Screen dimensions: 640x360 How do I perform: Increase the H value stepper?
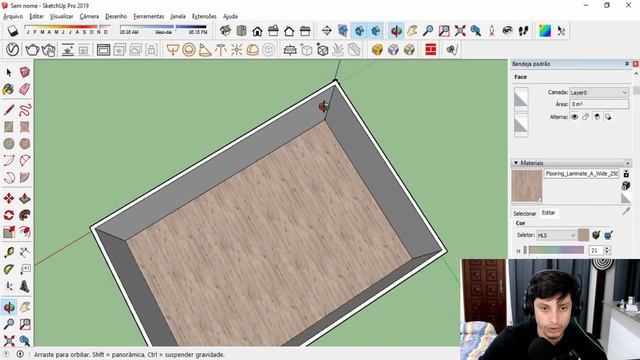[x=607, y=248]
